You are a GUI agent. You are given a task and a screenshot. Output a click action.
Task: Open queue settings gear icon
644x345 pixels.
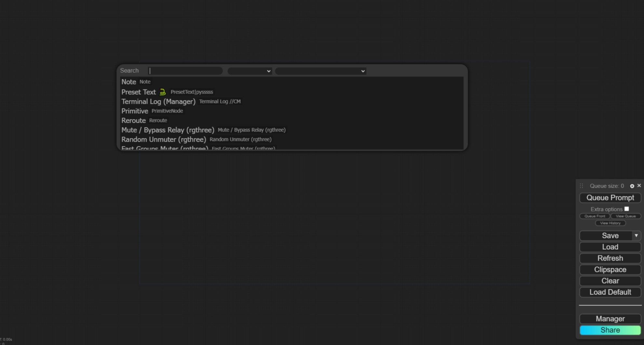[x=632, y=186]
